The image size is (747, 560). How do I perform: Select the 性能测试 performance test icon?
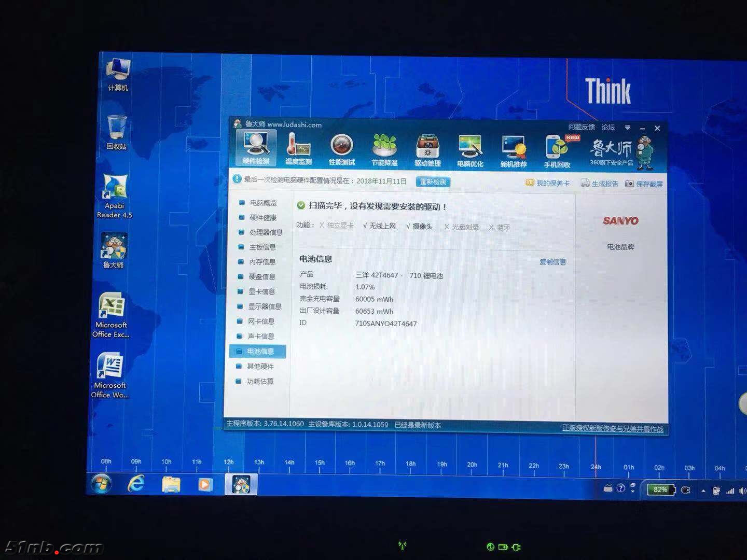(342, 149)
